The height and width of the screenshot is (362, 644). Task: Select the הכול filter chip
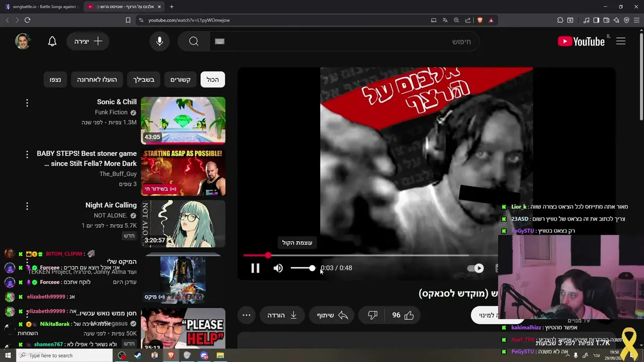213,79
